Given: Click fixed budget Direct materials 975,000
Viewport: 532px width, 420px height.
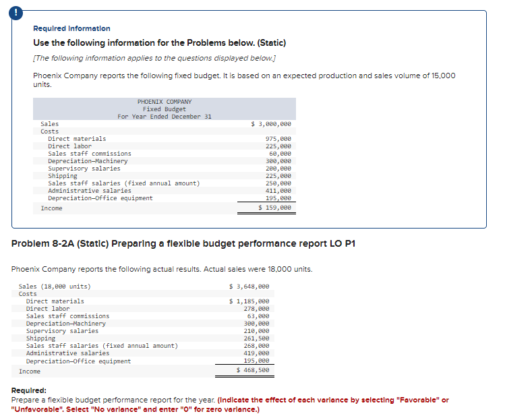Looking at the screenshot, I should pos(278,139).
